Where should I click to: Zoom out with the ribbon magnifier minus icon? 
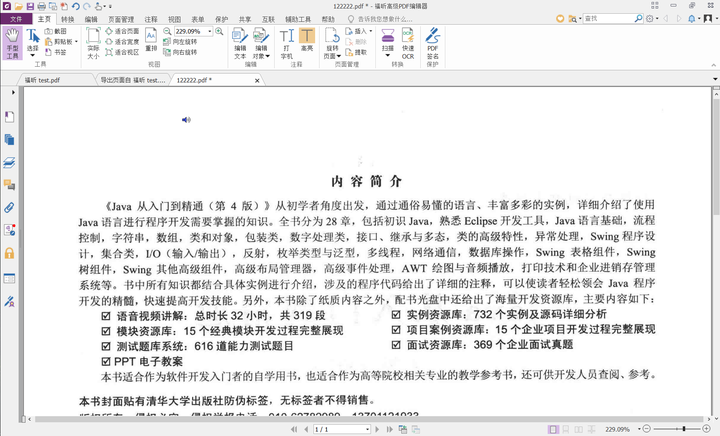pyautogui.click(x=167, y=31)
